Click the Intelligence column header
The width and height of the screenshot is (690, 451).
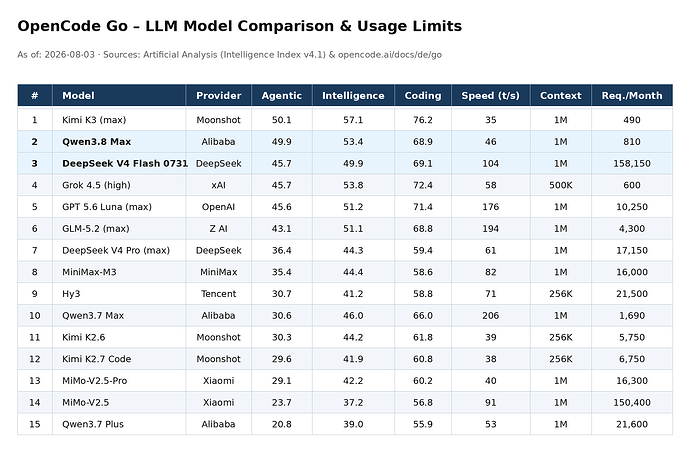click(353, 95)
